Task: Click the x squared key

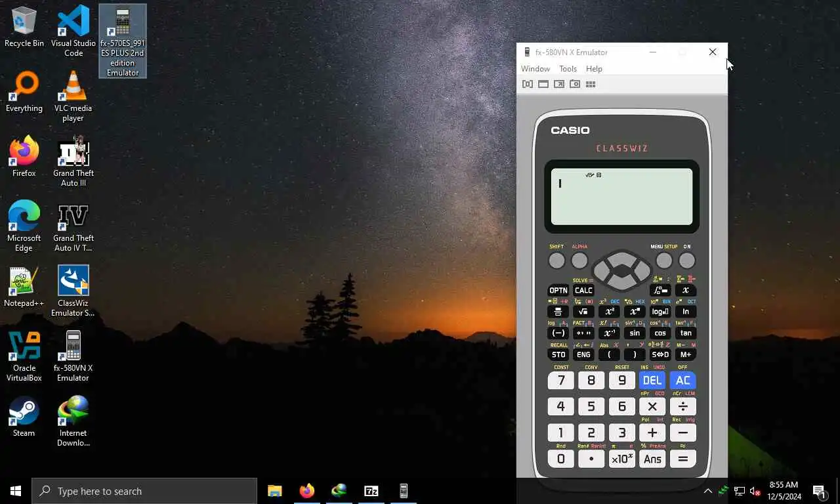Action: pos(609,312)
